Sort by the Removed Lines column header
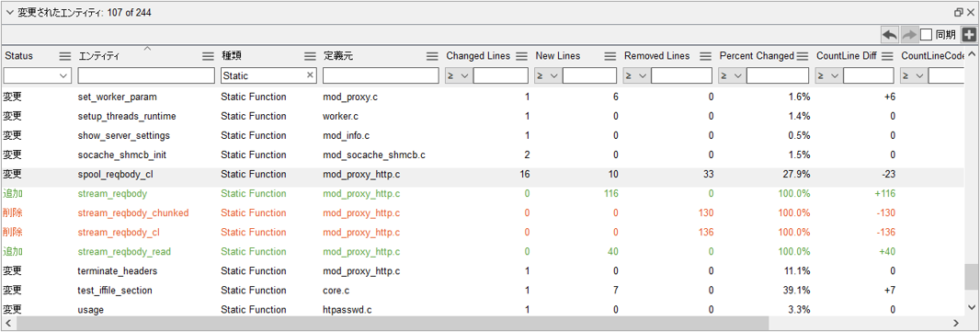This screenshot has width=980, height=332. click(x=657, y=56)
